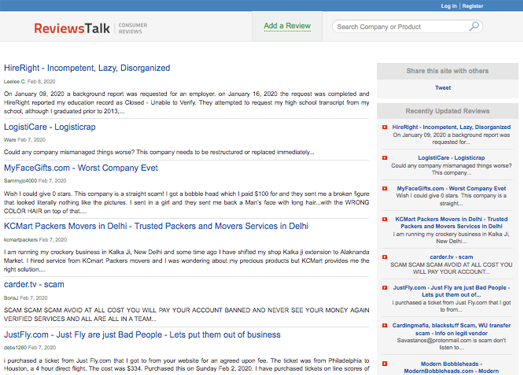Open sidebar link MyFaceGifts.com - Worst Company Evet
The height and width of the screenshot is (375, 523).
[451, 189]
